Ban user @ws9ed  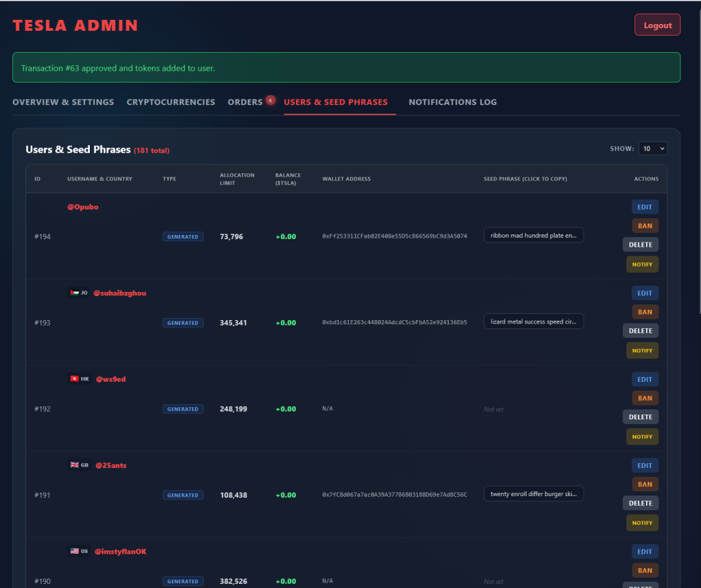(x=645, y=398)
